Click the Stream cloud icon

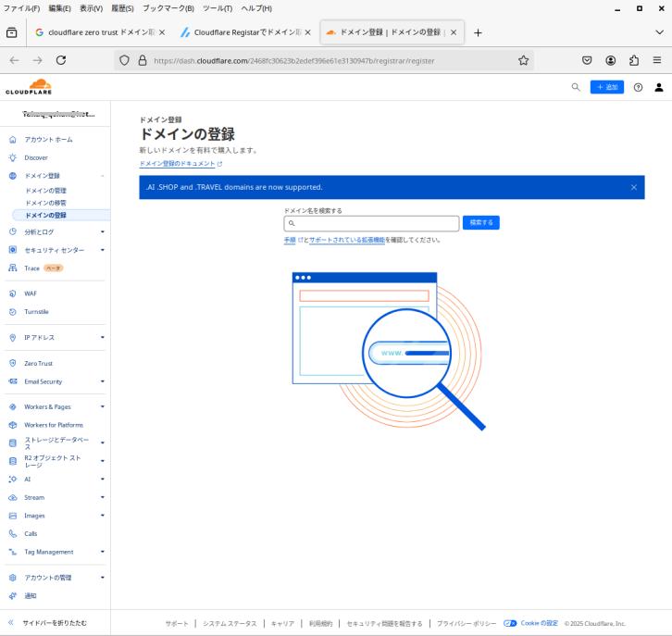point(13,497)
